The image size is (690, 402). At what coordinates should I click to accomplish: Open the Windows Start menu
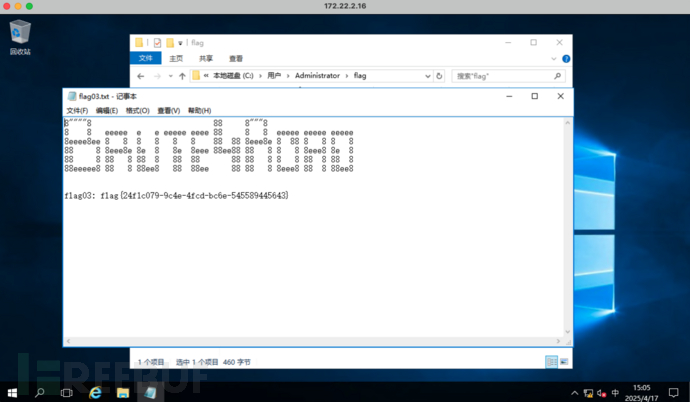[x=12, y=392]
